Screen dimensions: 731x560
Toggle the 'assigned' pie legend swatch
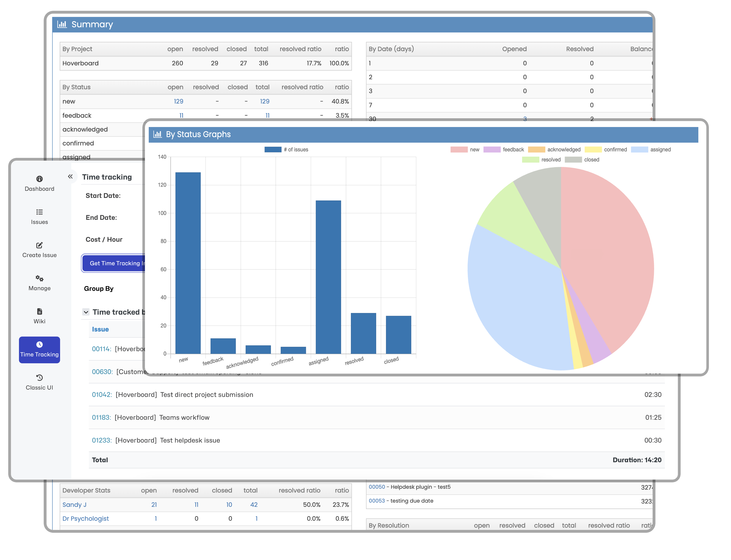(x=639, y=150)
